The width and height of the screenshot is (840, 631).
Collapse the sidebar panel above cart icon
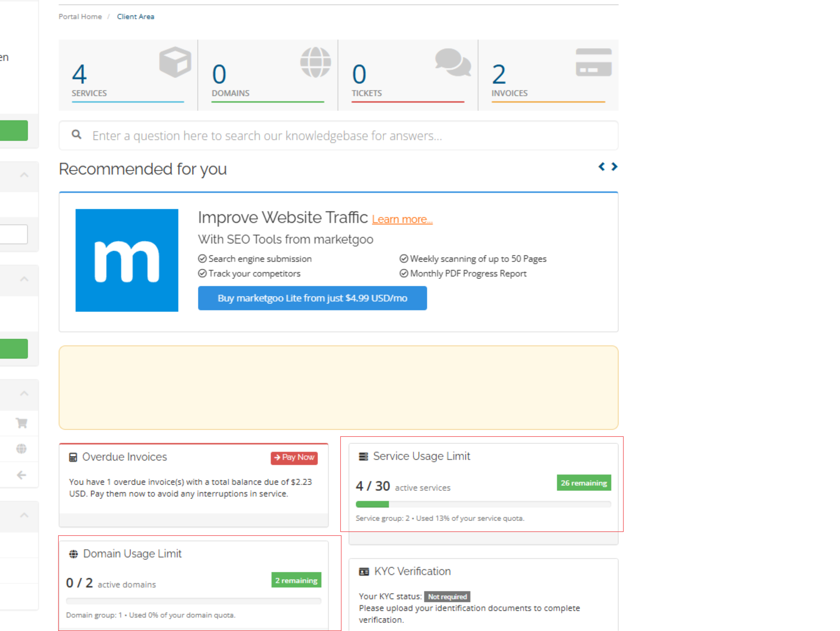(x=24, y=393)
